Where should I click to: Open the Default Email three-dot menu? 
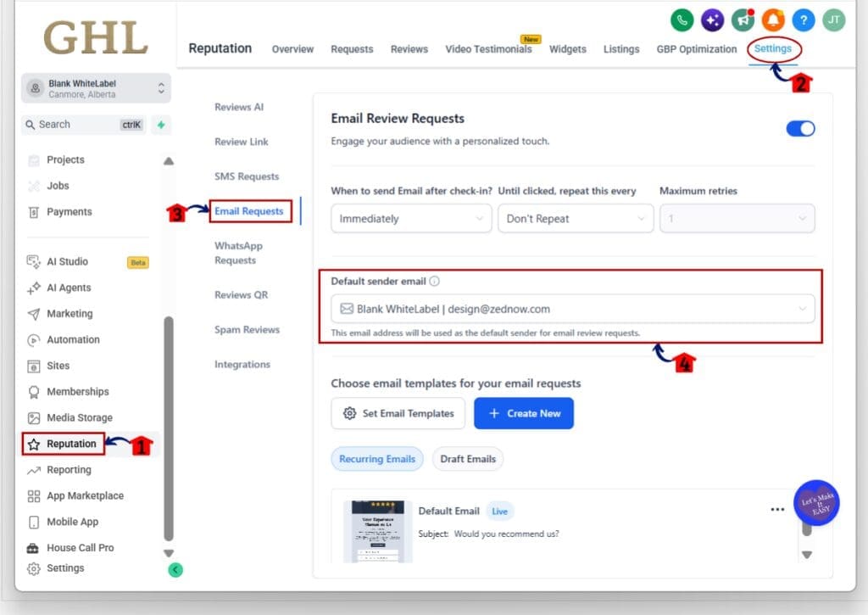coord(777,509)
